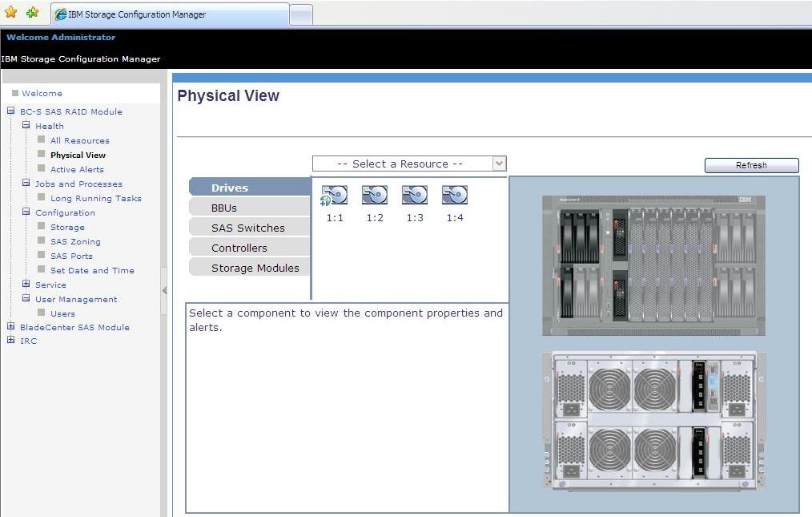Screen dimensions: 812x517
Task: Select drive 1:2 icon
Action: 375,195
